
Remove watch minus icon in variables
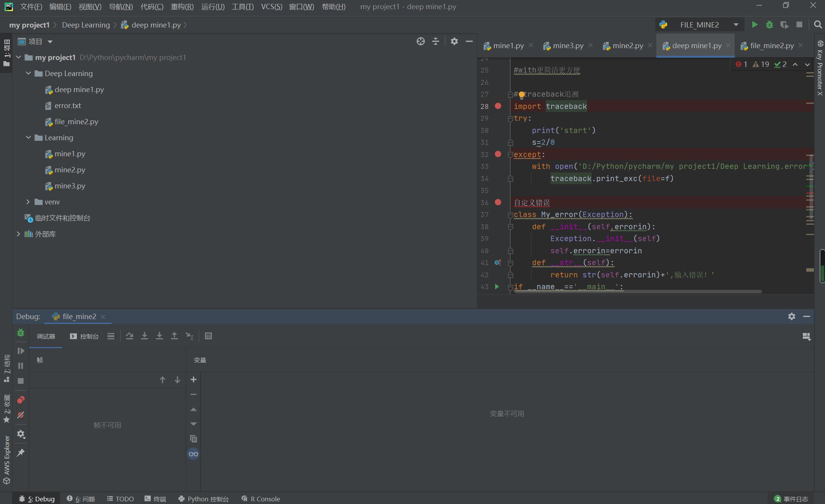coord(194,394)
